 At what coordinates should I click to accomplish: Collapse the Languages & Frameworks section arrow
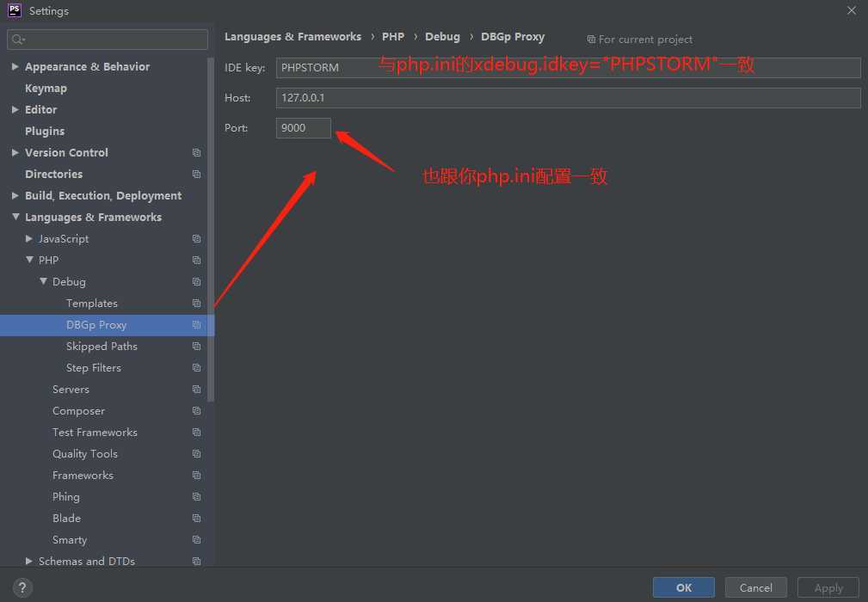coord(15,217)
